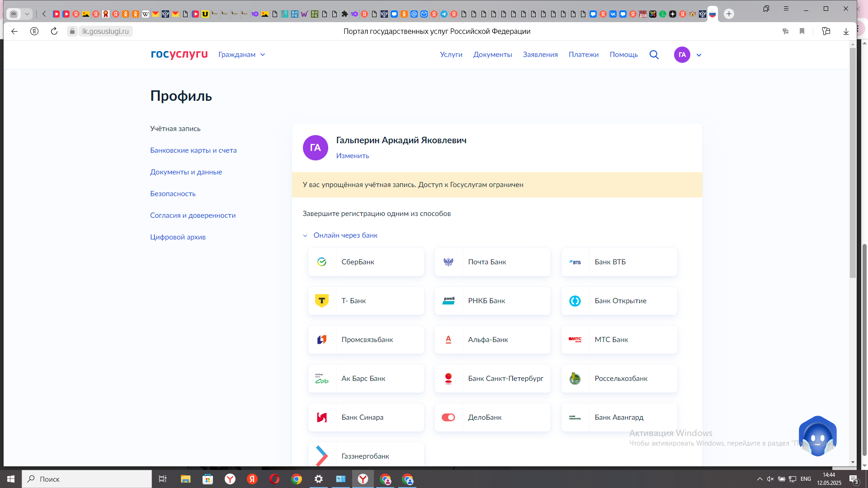Open the Документы menu item

[492, 55]
